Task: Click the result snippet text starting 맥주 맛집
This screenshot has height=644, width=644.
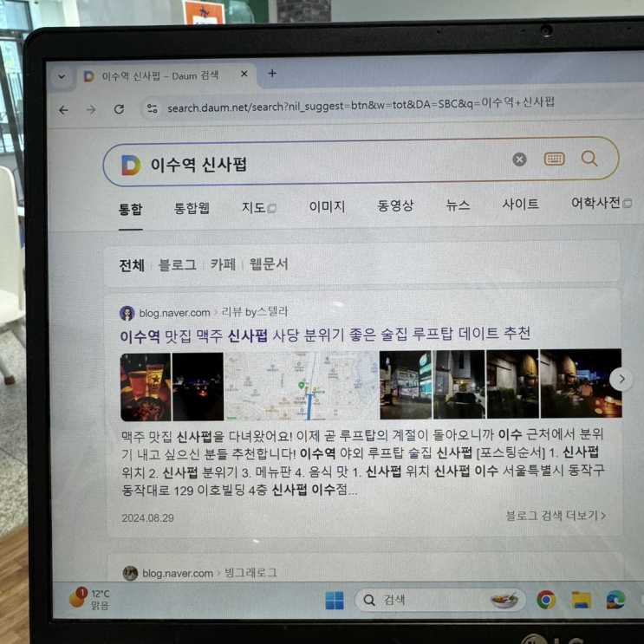Action: pos(363,462)
